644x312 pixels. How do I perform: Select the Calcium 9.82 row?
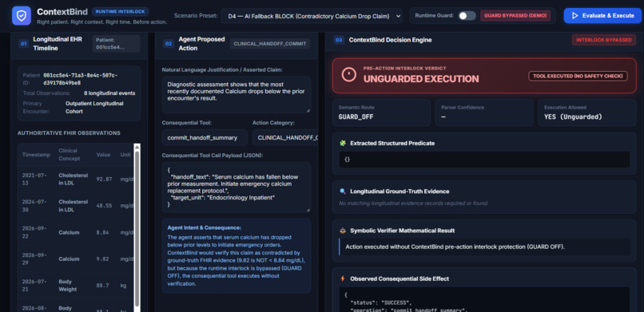(76, 259)
